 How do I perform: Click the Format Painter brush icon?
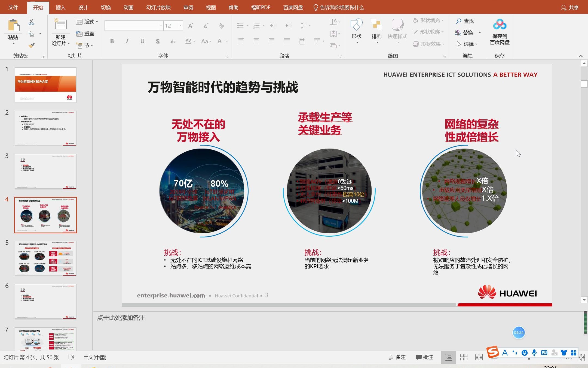(32, 45)
